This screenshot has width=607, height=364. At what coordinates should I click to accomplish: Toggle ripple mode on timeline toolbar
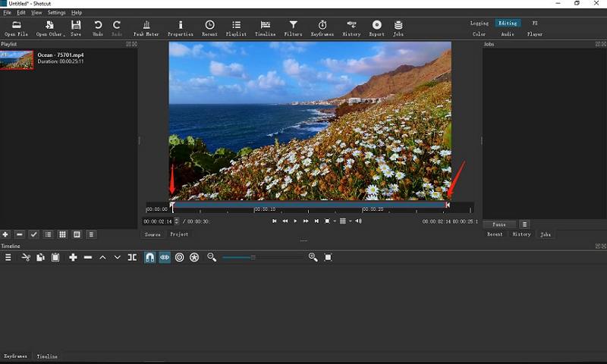pos(179,258)
